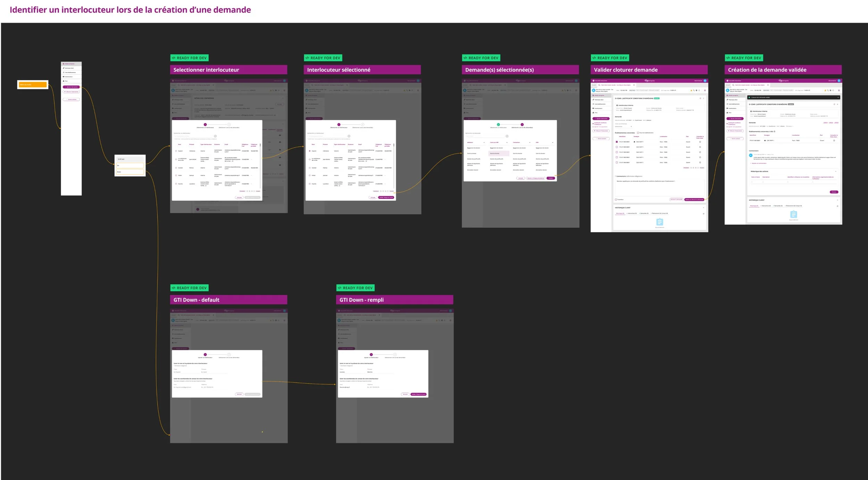Open the Adhésion column dropdown arrow

coord(484,142)
